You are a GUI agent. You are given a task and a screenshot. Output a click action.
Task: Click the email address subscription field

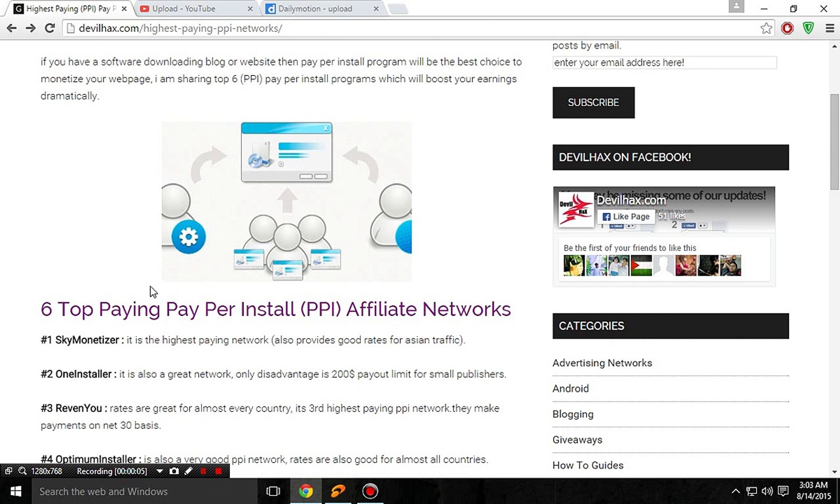(x=665, y=63)
